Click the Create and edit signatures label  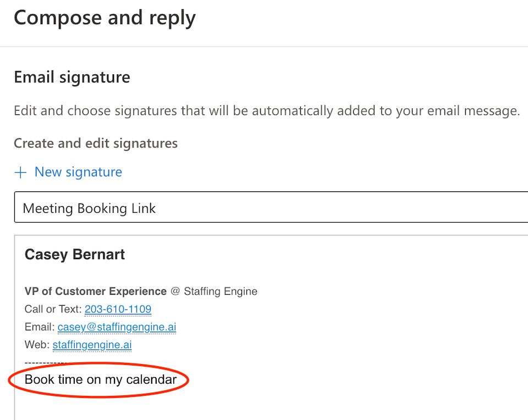click(x=95, y=143)
